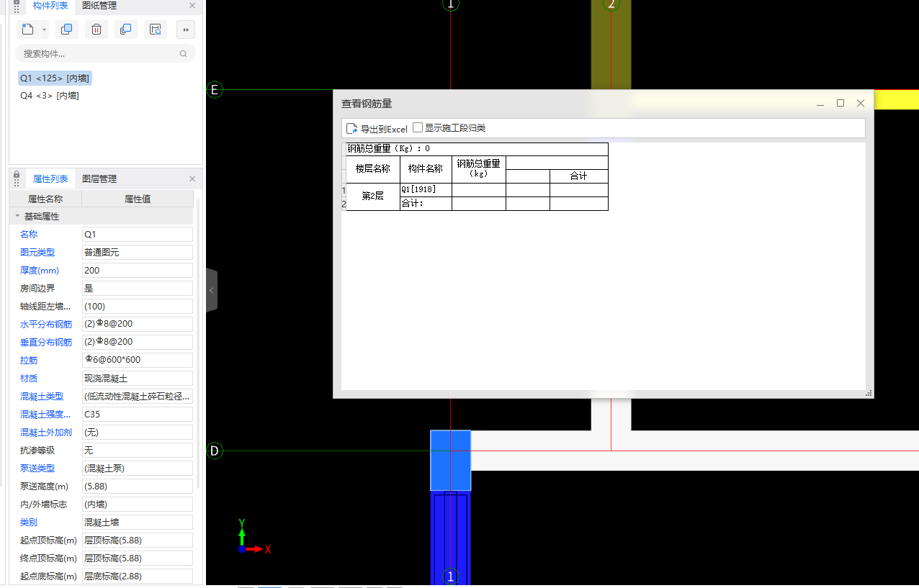
Task: Click the delete component trash icon
Action: coord(97,30)
